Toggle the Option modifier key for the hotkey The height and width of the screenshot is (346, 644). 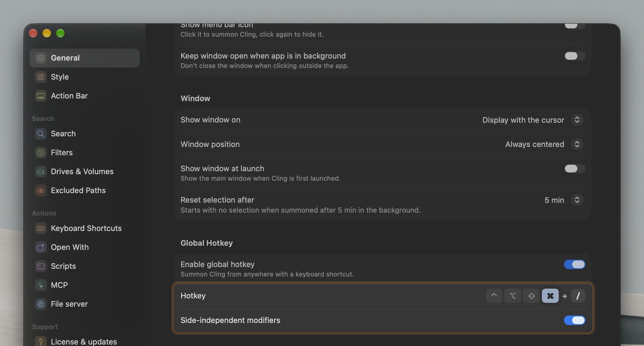coord(513,296)
